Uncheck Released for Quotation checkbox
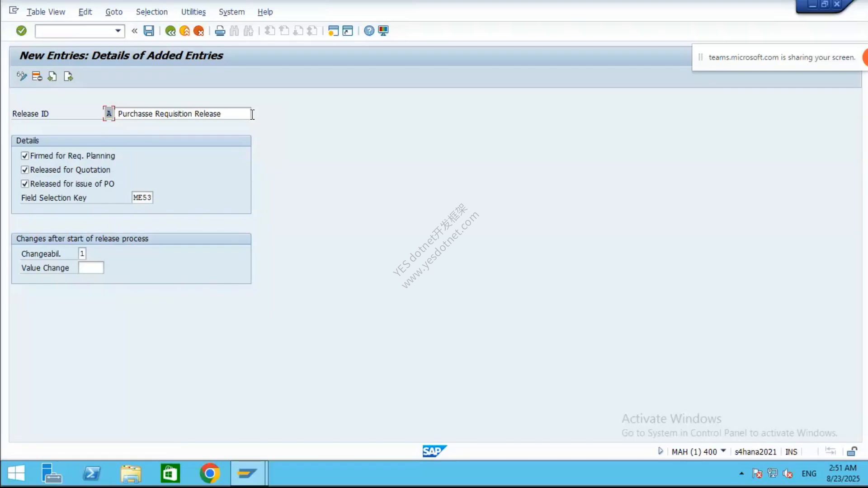This screenshot has width=868, height=488. click(25, 170)
